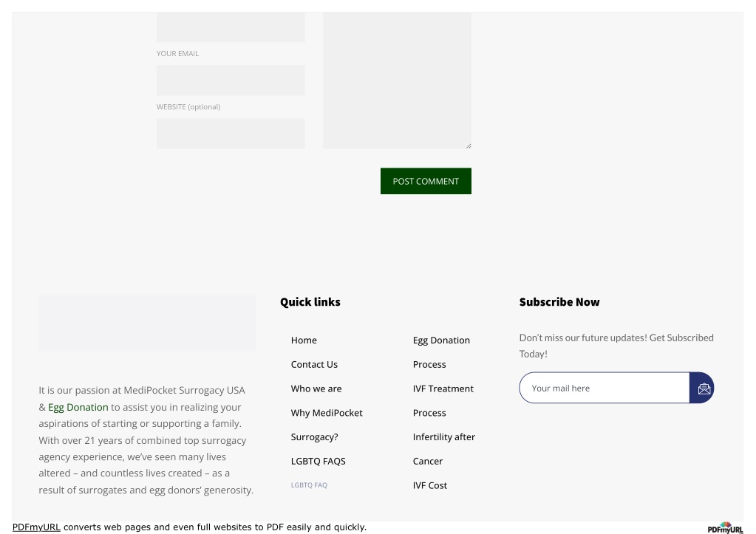Click the WEBSITE (optional) label

point(188,107)
